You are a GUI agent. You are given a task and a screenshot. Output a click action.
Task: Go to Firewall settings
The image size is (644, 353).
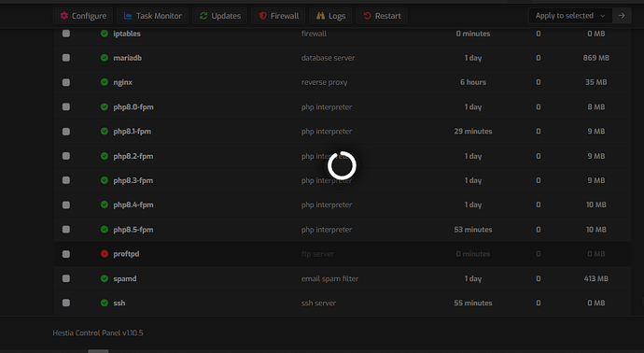[x=278, y=16]
